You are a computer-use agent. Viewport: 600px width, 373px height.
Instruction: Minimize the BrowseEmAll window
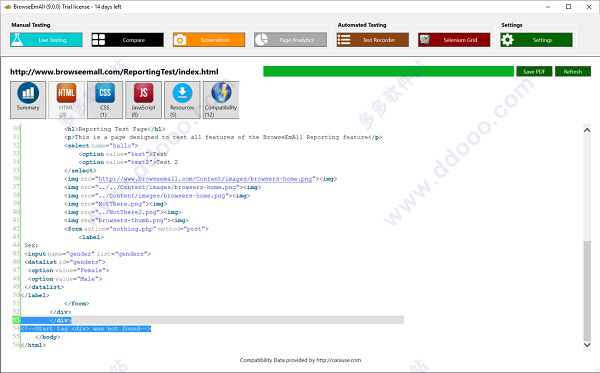pyautogui.click(x=548, y=7)
